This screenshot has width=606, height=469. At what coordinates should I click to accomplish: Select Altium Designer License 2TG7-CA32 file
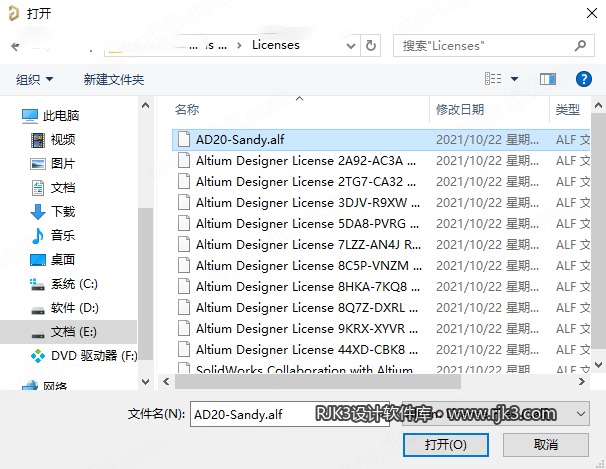tap(381, 182)
